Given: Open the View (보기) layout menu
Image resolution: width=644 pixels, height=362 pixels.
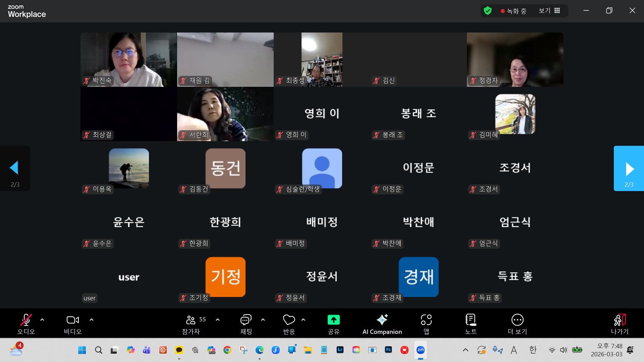Looking at the screenshot, I should point(549,11).
